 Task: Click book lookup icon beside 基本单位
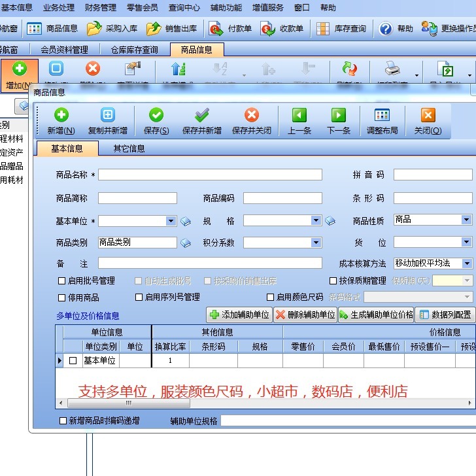[x=186, y=221]
